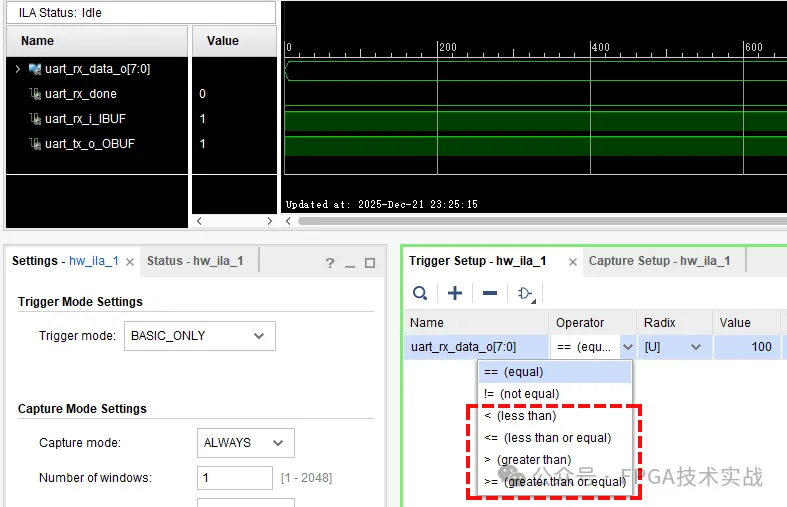This screenshot has width=787, height=507.
Task: Close the Trigger Setup tab
Action: point(573,262)
